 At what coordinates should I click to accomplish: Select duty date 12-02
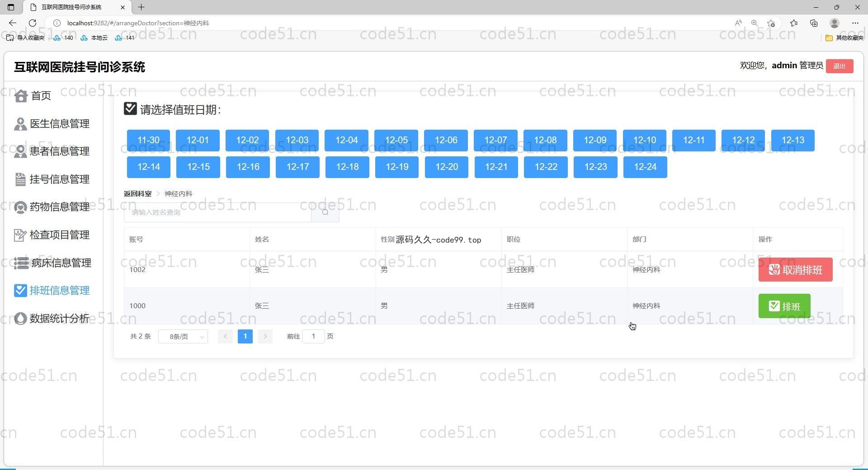pos(247,141)
